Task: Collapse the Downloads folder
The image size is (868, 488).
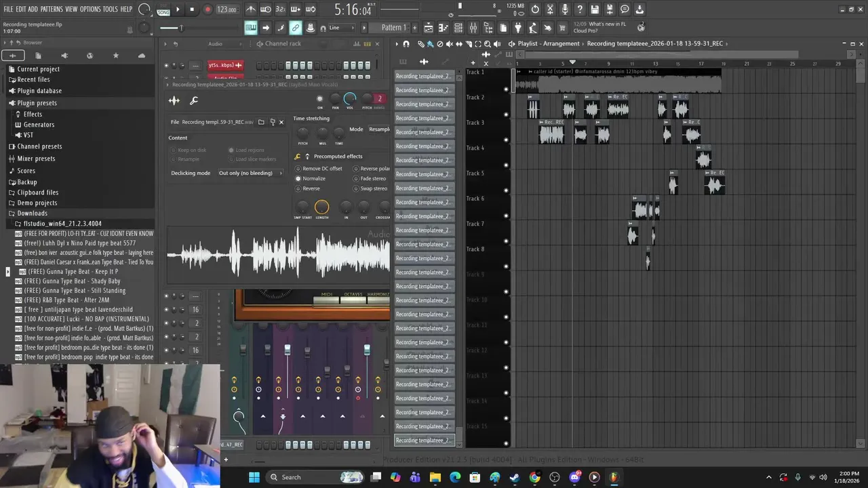Action: pos(32,213)
